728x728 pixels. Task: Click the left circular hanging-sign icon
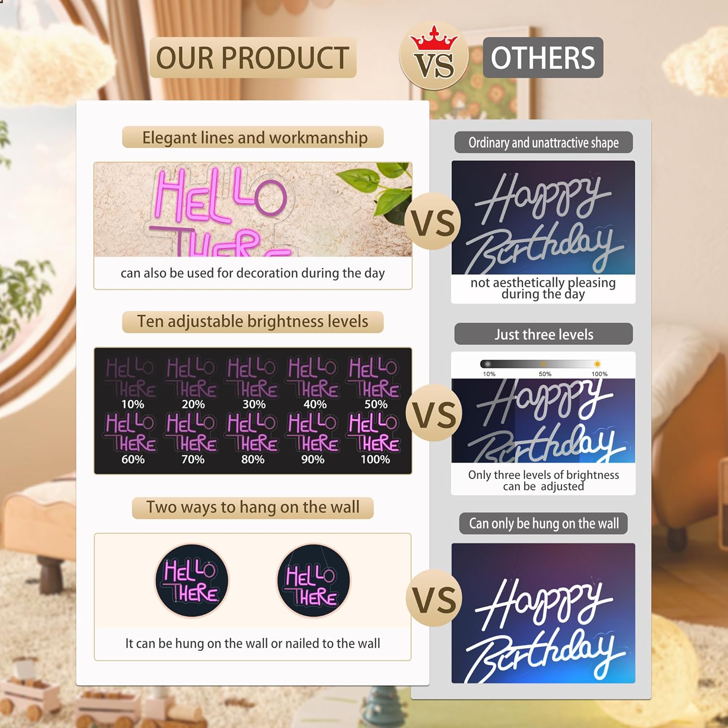[x=192, y=580]
